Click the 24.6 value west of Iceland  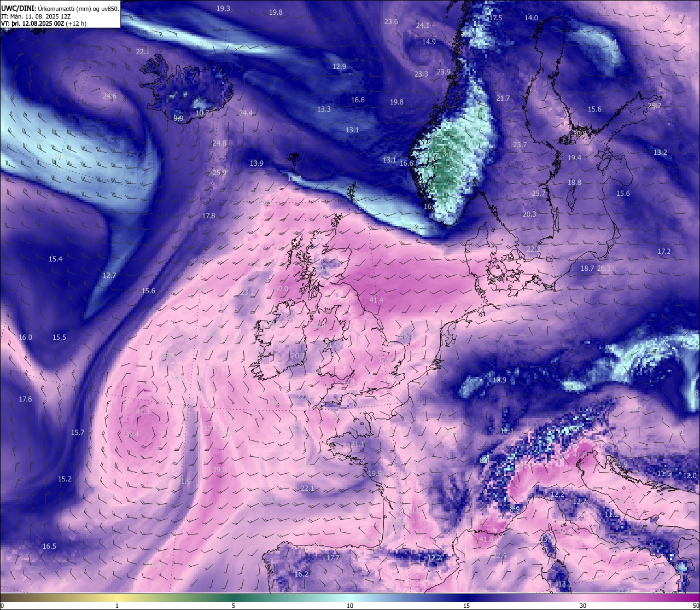(x=109, y=96)
